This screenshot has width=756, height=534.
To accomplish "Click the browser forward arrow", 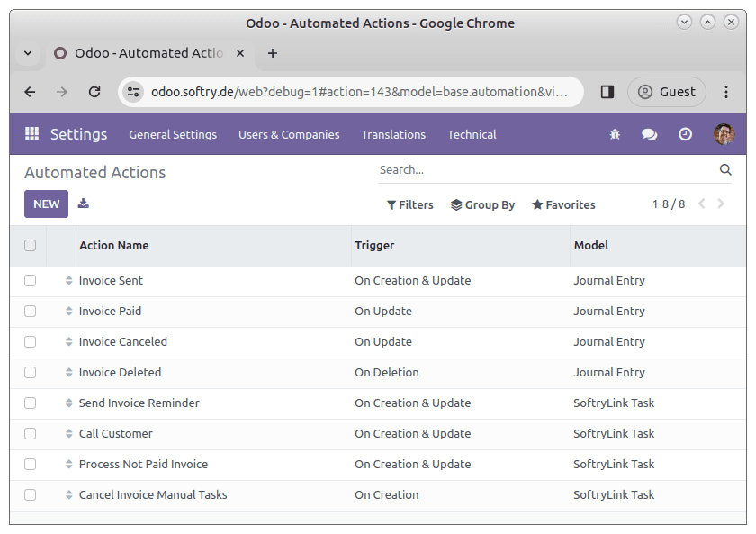I will (x=62, y=92).
